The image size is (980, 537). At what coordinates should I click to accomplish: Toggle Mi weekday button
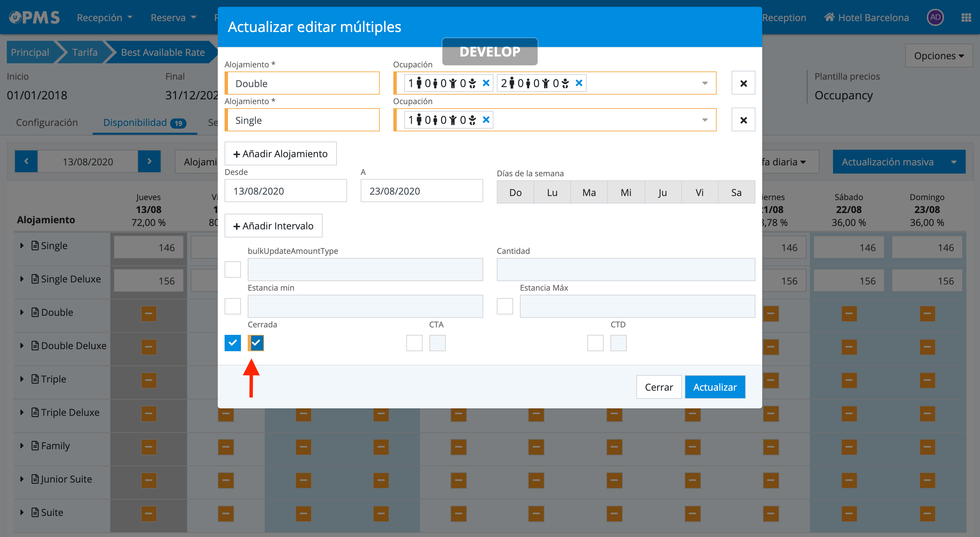tap(626, 192)
